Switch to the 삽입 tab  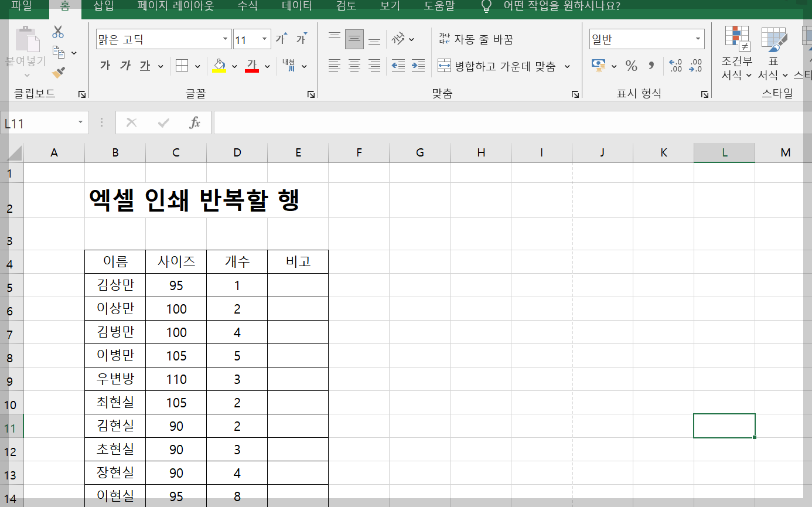point(104,6)
